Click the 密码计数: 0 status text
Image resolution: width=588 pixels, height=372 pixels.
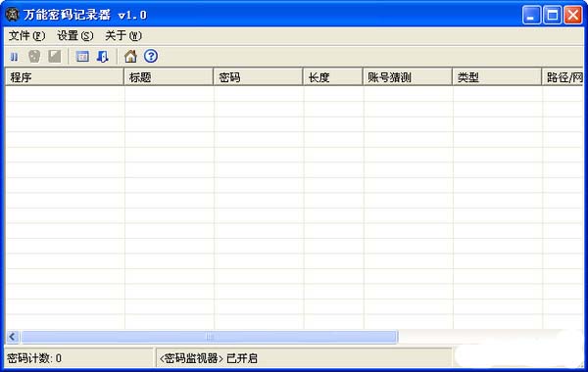(34, 358)
